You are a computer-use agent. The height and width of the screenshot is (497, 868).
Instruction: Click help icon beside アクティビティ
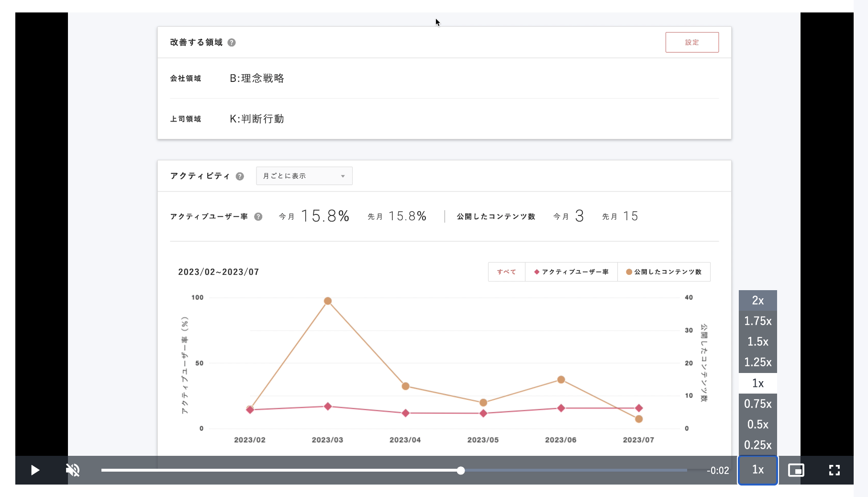pyautogui.click(x=240, y=176)
